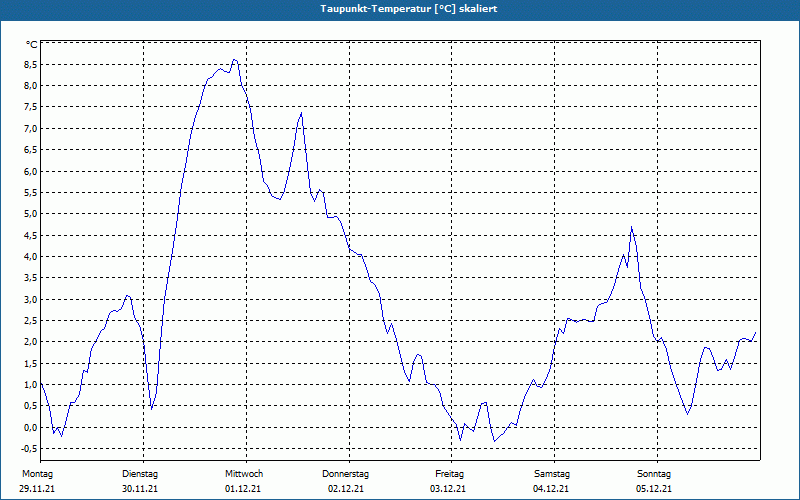Click the date 29.11.21

pos(37,489)
